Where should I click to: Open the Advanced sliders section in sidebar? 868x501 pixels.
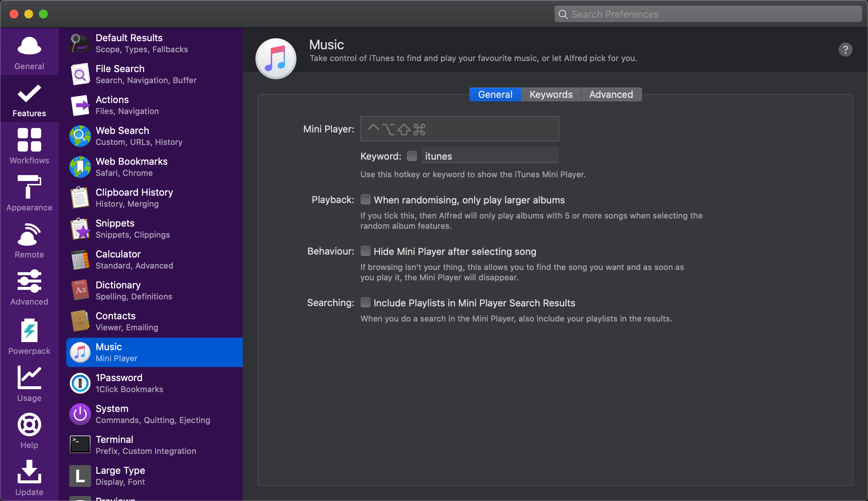29,287
